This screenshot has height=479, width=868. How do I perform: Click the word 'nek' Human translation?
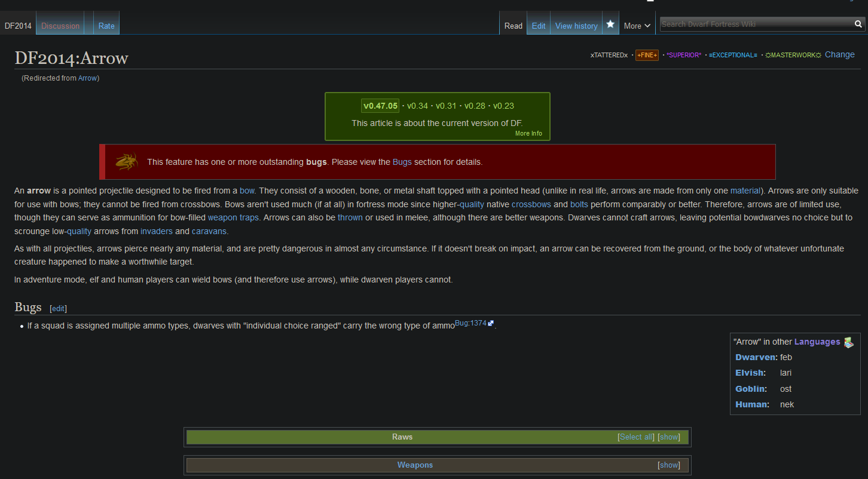click(787, 404)
